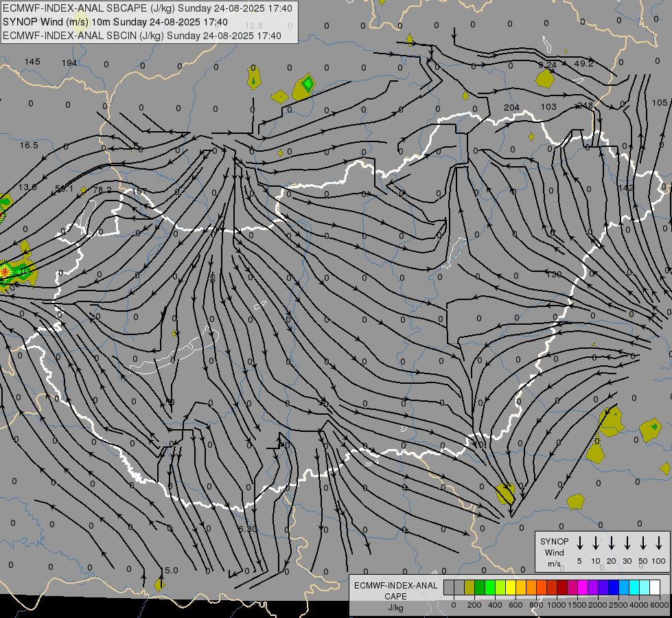Click the 9.24 value on the map
Viewport: 672px width, 618px height.
click(547, 65)
